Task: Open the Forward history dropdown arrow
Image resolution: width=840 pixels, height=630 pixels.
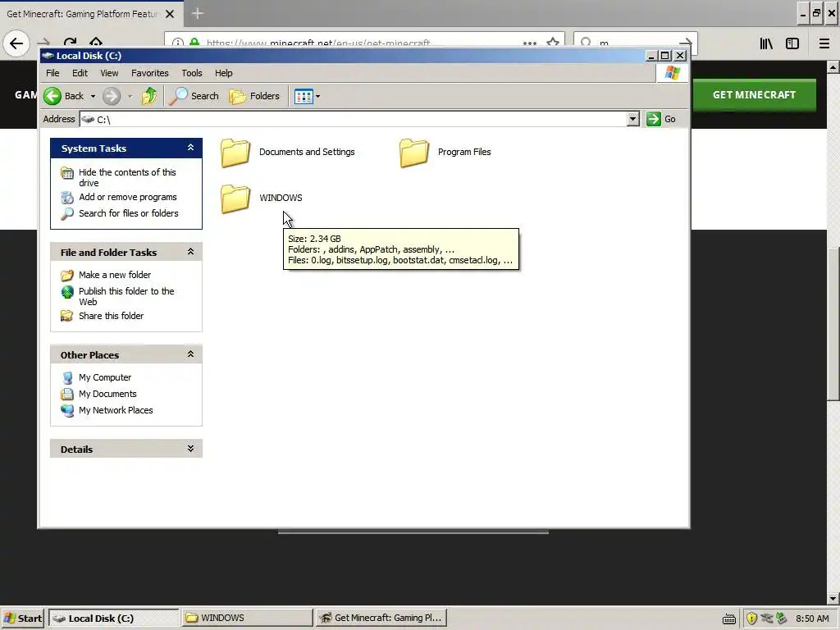Action: pos(130,97)
